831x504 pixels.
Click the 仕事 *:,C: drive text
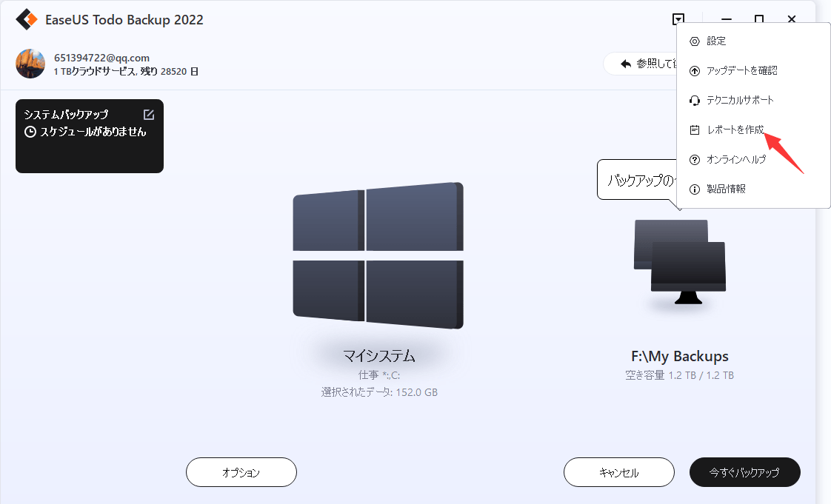pyautogui.click(x=379, y=375)
